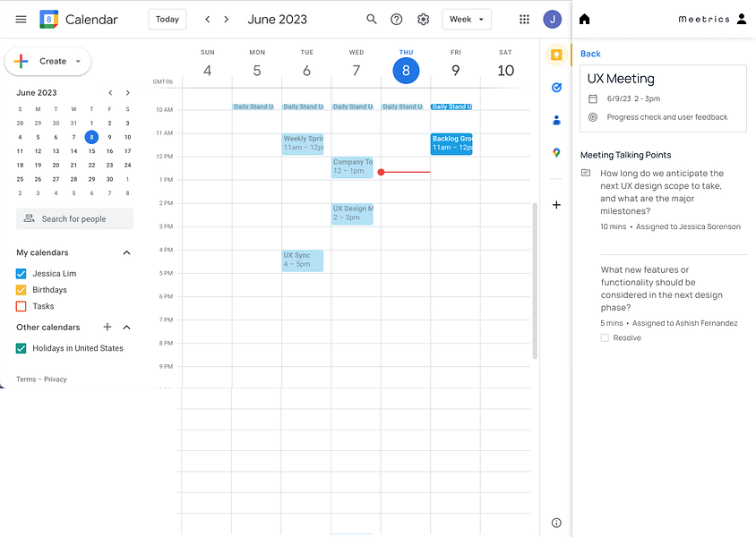Open the J account avatar

click(552, 20)
